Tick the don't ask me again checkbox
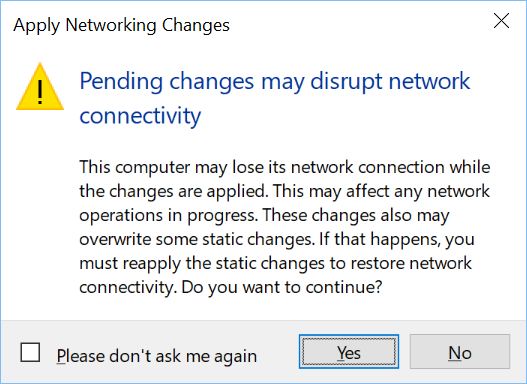This screenshot has width=527, height=384. pos(30,352)
